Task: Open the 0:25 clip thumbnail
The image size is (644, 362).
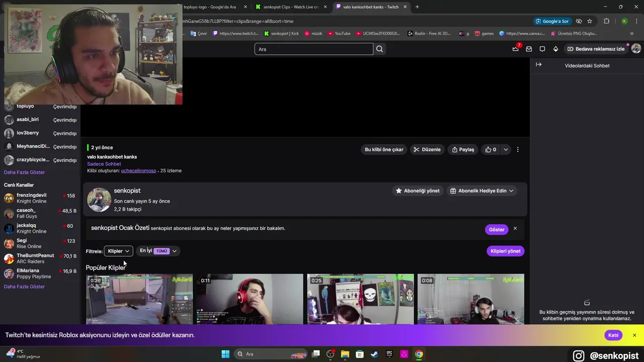Action: tap(360, 299)
